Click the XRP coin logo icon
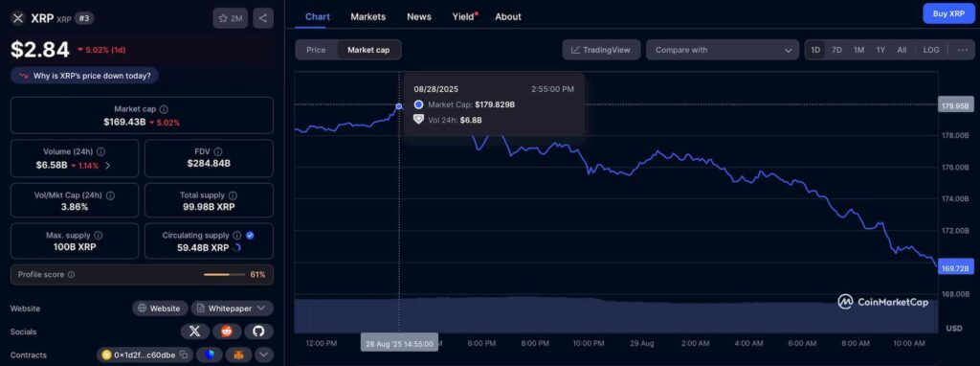Viewport: 980px width, 366px height. point(17,18)
